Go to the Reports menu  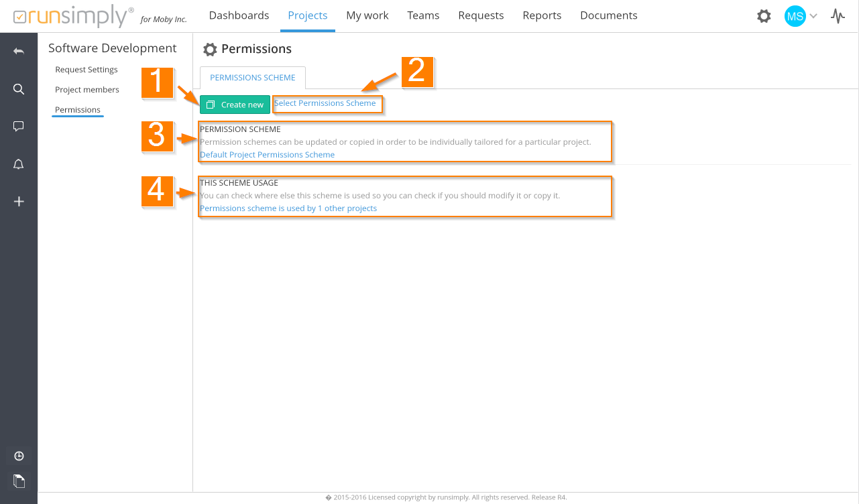[542, 15]
